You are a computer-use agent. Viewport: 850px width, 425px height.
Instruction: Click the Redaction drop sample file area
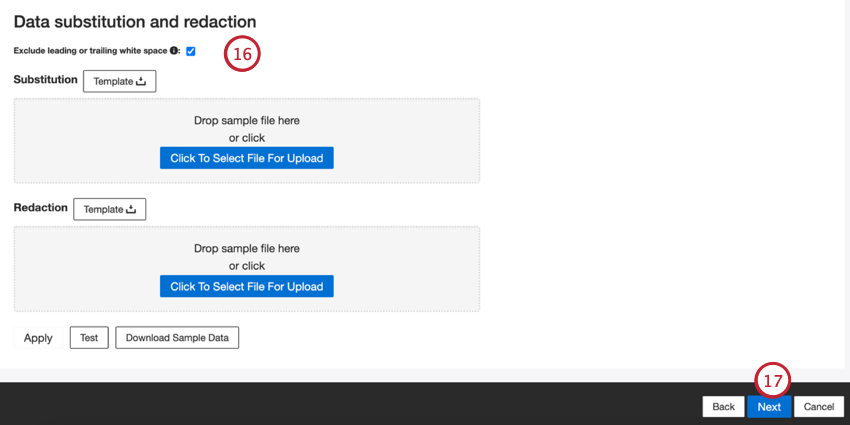(247, 269)
